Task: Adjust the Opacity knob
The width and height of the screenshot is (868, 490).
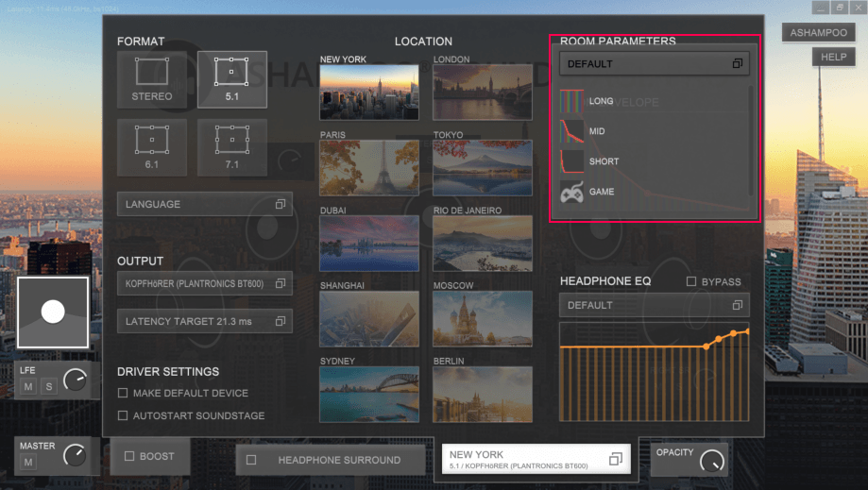Action: click(712, 461)
